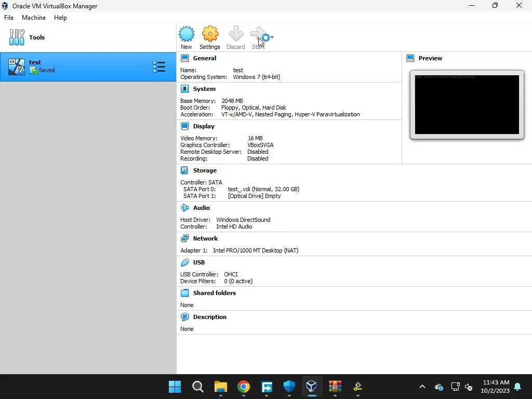Click the Storage section disk icon
Image resolution: width=532 pixels, height=399 pixels.
pos(184,170)
